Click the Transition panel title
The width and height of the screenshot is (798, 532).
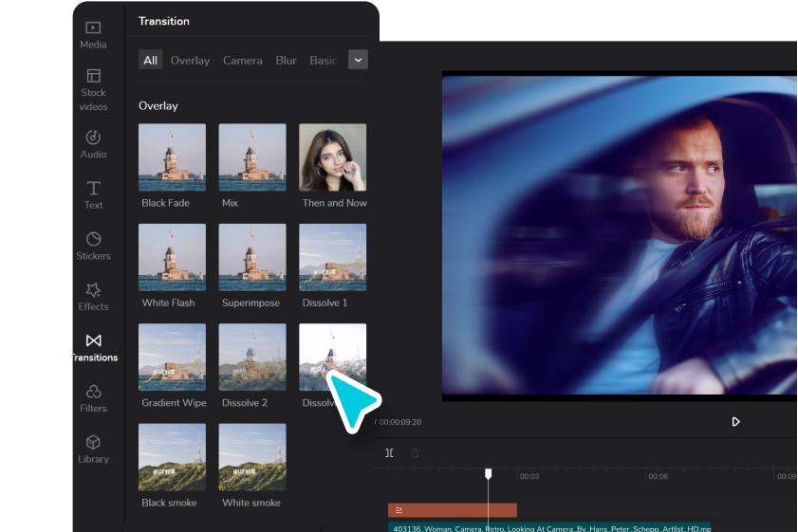point(164,21)
